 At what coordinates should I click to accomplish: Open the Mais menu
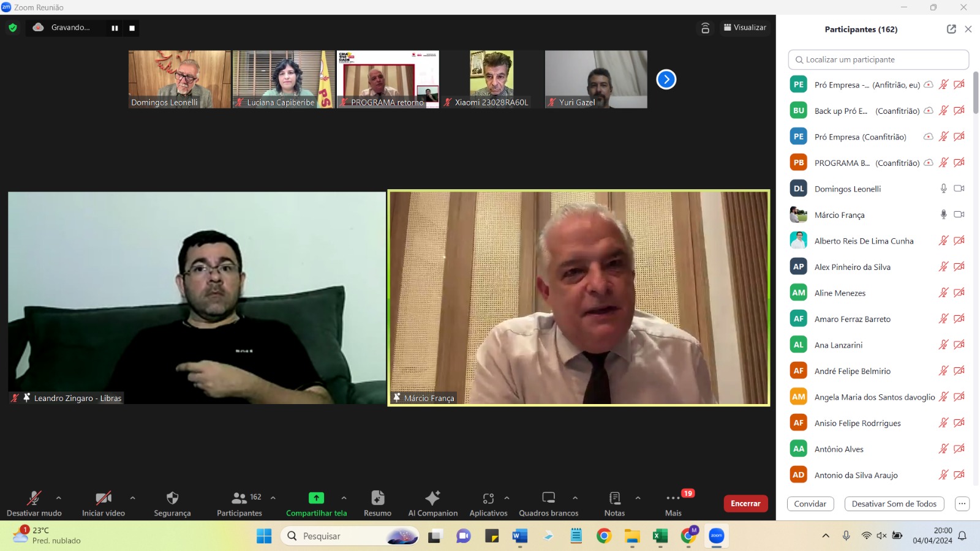click(x=673, y=498)
